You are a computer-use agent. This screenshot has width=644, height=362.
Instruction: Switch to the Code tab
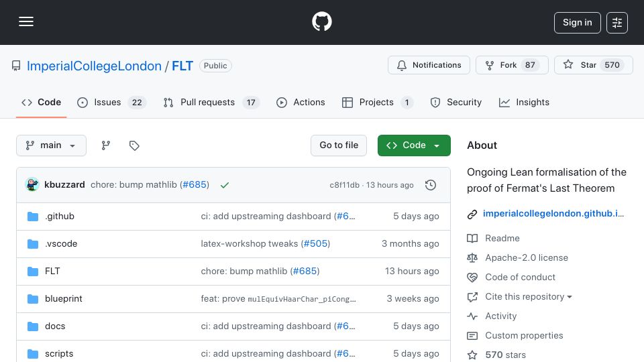tap(41, 102)
